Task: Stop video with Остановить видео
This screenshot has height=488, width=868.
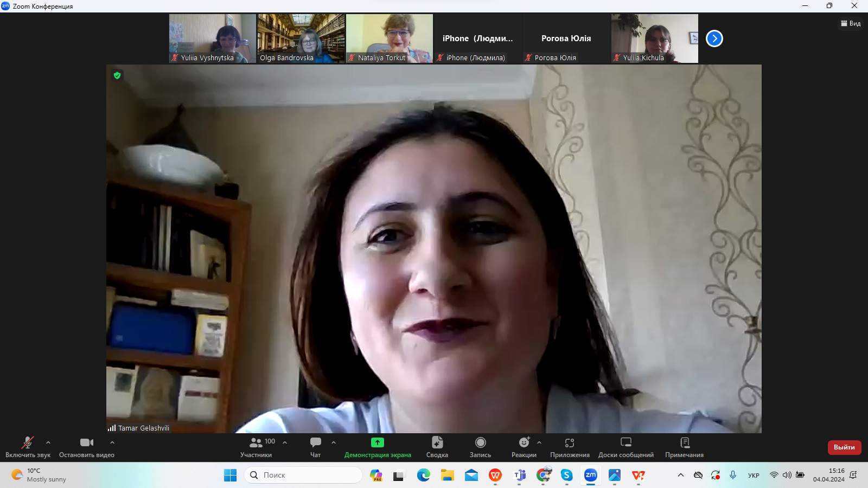Action: click(x=86, y=442)
